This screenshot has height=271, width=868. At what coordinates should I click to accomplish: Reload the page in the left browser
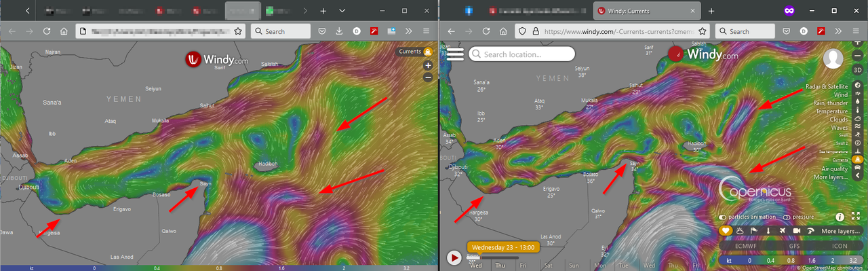coord(47,31)
